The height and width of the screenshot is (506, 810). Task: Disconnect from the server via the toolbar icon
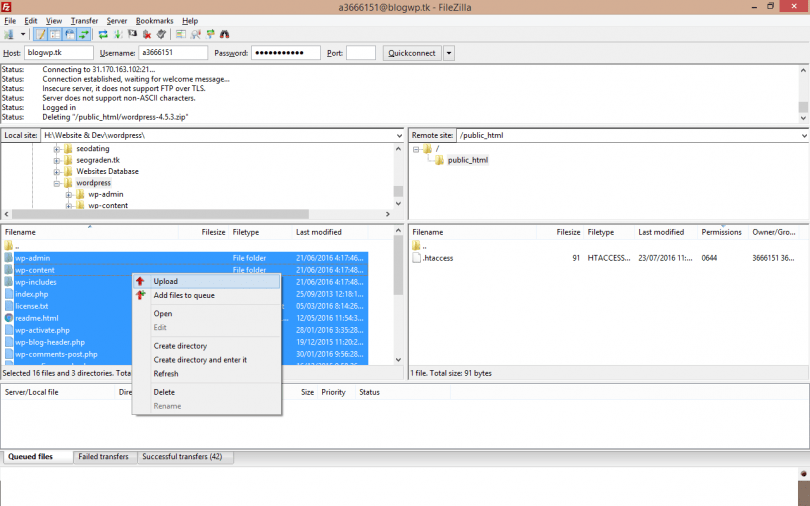147,34
